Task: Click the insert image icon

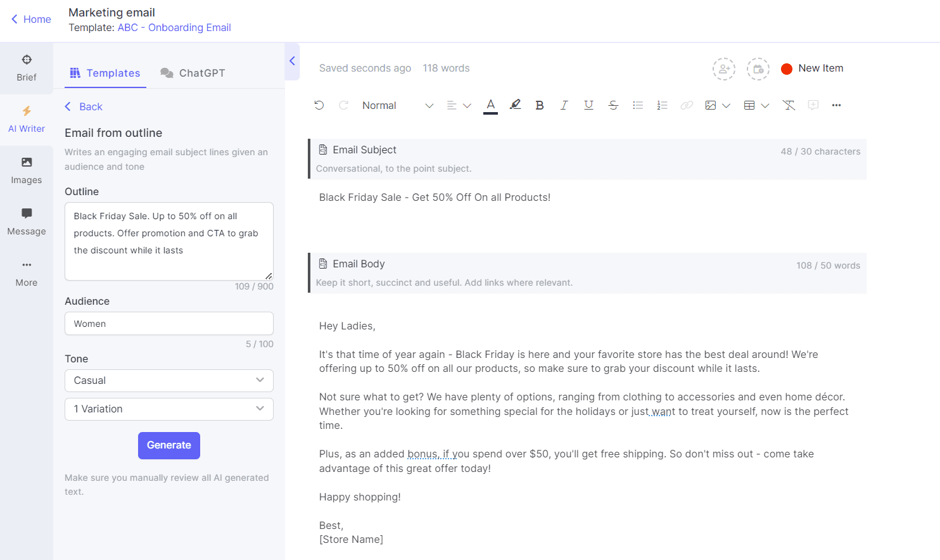Action: click(x=711, y=106)
